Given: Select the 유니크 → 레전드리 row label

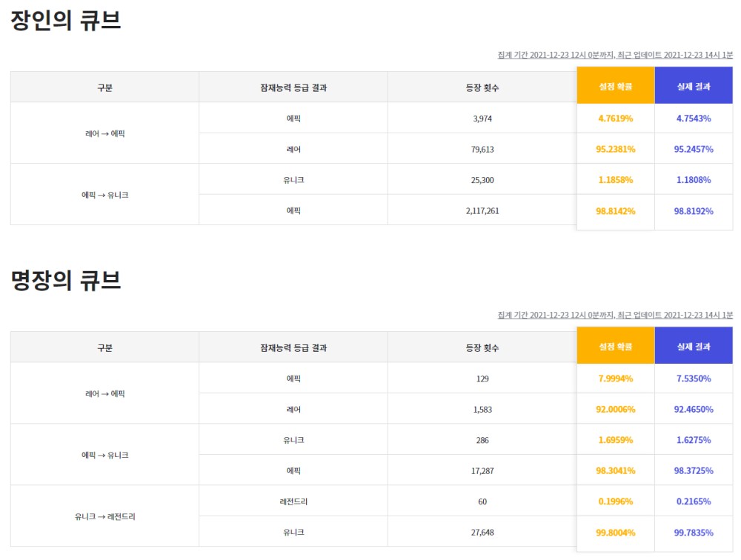Looking at the screenshot, I should click(x=104, y=517).
